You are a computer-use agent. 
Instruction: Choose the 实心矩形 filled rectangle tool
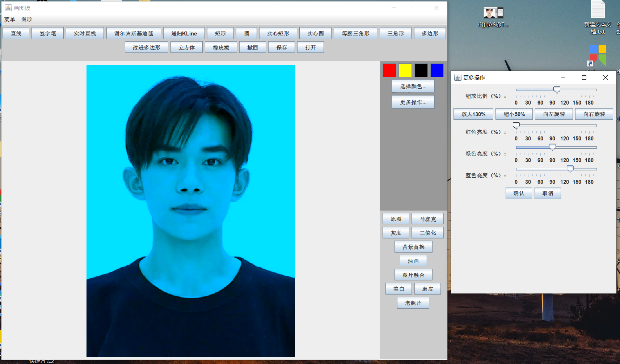pos(278,33)
